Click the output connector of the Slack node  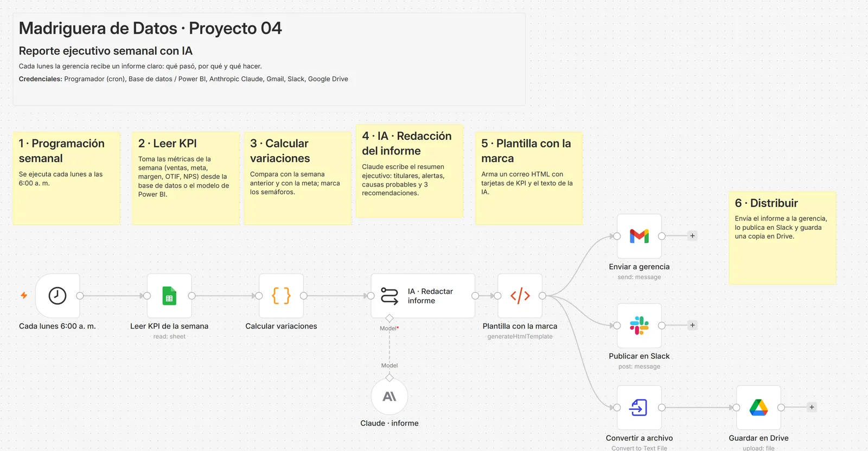(x=661, y=325)
